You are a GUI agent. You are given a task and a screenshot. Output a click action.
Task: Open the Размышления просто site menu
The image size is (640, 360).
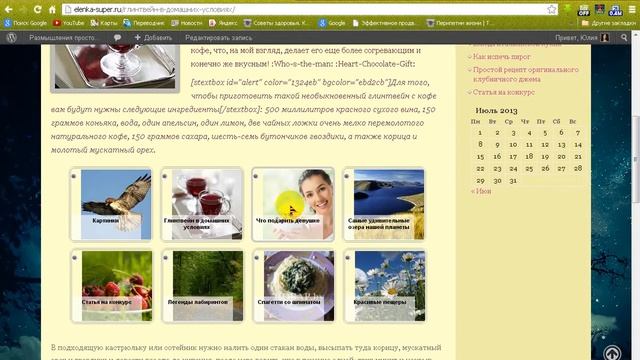tap(63, 38)
